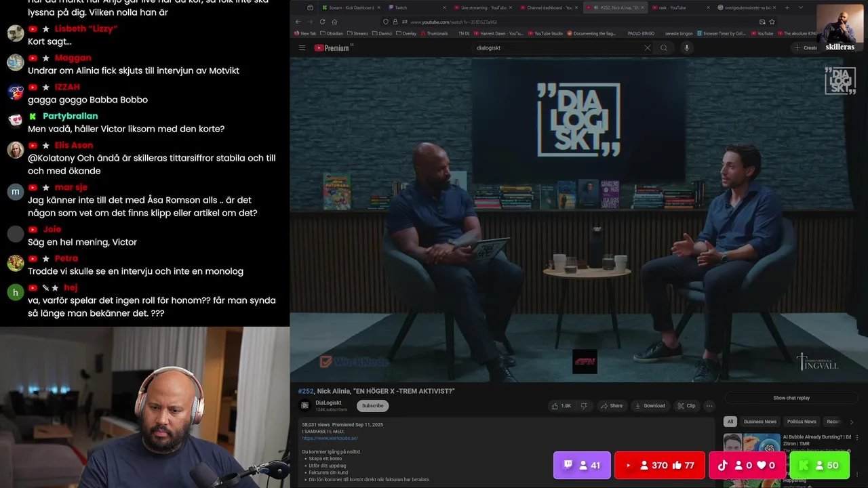
Task: Open the YouTube Studio bookmark
Action: (x=545, y=33)
